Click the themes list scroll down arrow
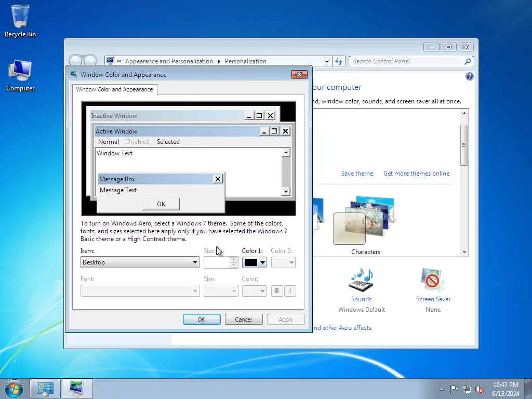Image resolution: width=532 pixels, height=399 pixels. [464, 252]
